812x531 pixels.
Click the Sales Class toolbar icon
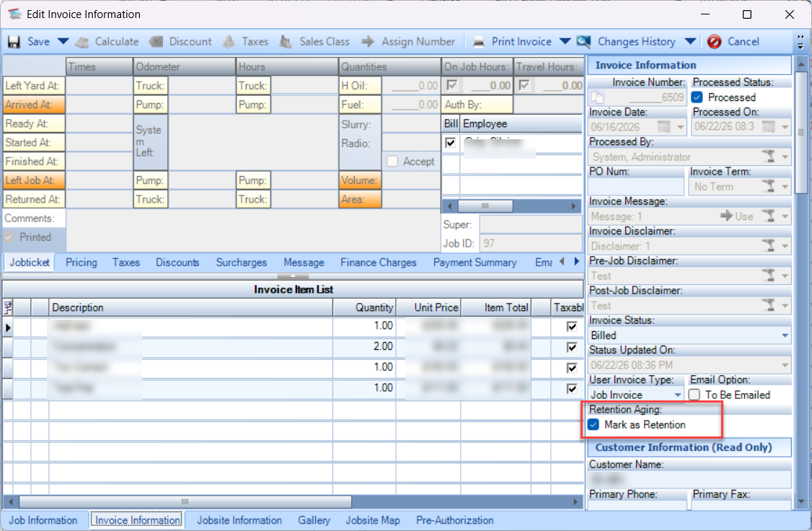pos(286,42)
